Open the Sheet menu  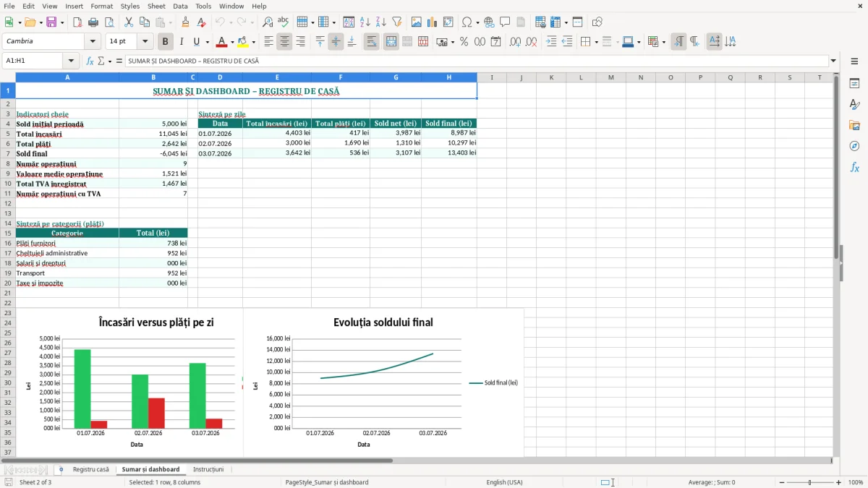pyautogui.click(x=156, y=6)
